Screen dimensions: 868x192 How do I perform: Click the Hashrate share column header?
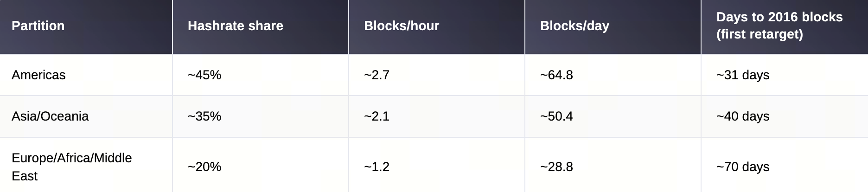pos(235,26)
